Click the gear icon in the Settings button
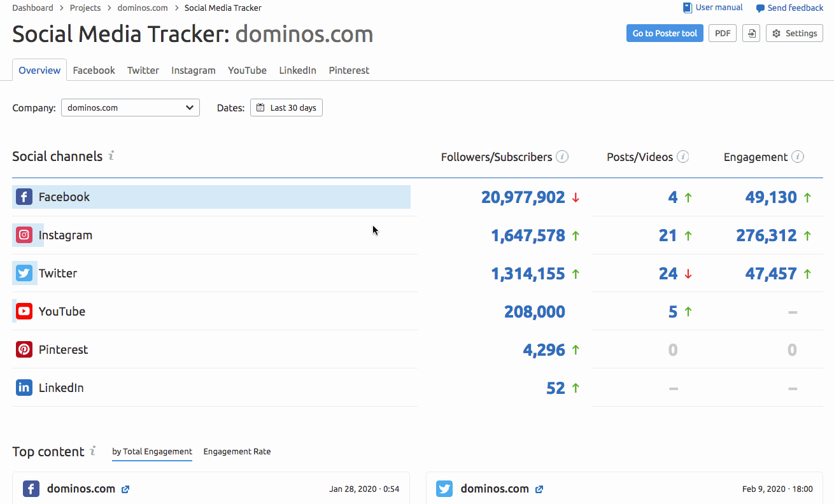Screen dimensions: 834x504 pyautogui.click(x=776, y=33)
